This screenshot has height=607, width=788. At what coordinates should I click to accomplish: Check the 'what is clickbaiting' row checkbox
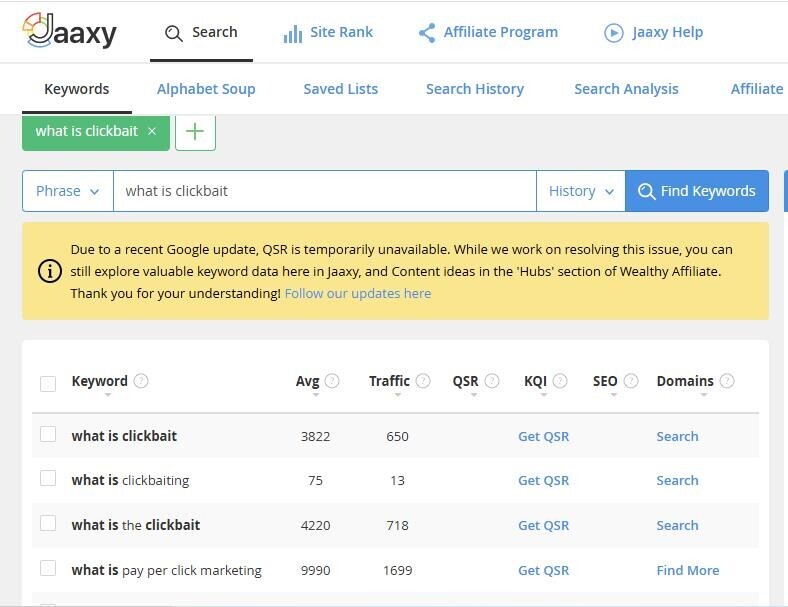click(48, 479)
